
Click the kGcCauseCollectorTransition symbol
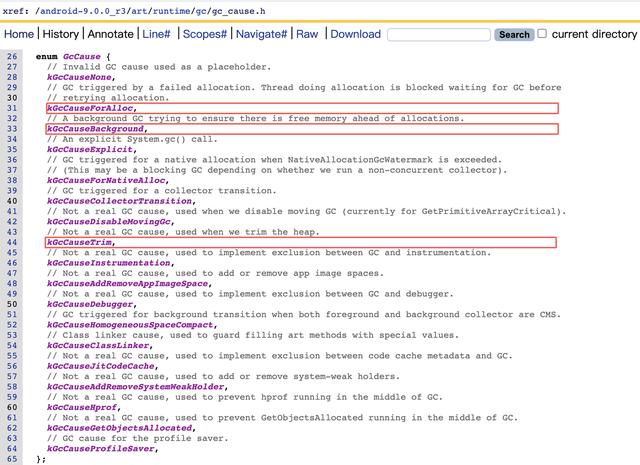(120, 201)
